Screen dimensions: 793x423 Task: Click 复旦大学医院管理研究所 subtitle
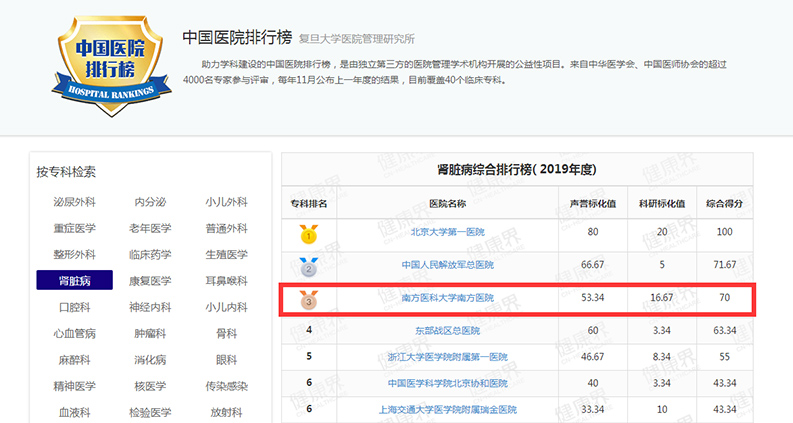pos(357,39)
